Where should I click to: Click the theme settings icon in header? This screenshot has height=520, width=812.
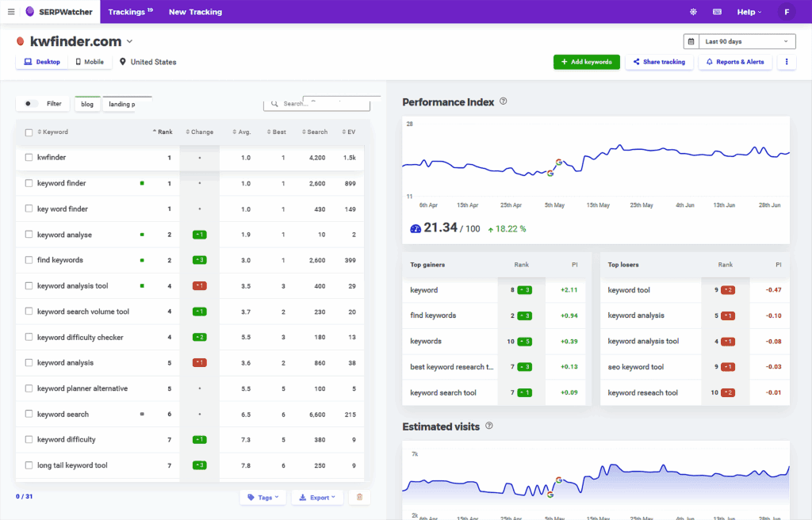pos(693,12)
